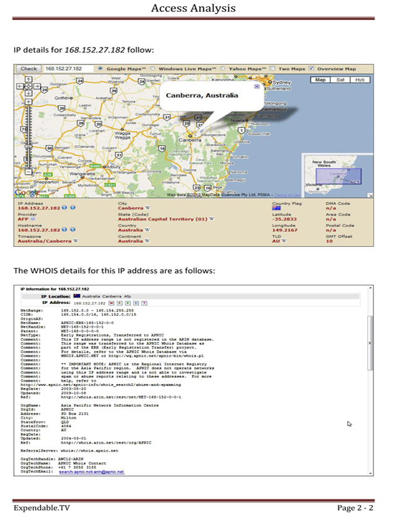Click the map re-center icon between the arrows

[28, 86]
